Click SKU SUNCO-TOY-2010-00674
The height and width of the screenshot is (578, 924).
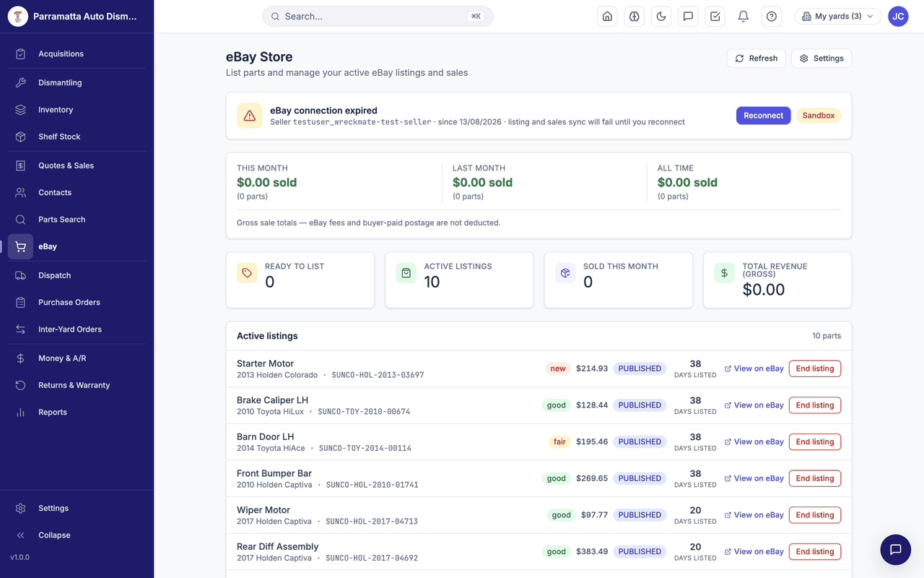tap(364, 412)
